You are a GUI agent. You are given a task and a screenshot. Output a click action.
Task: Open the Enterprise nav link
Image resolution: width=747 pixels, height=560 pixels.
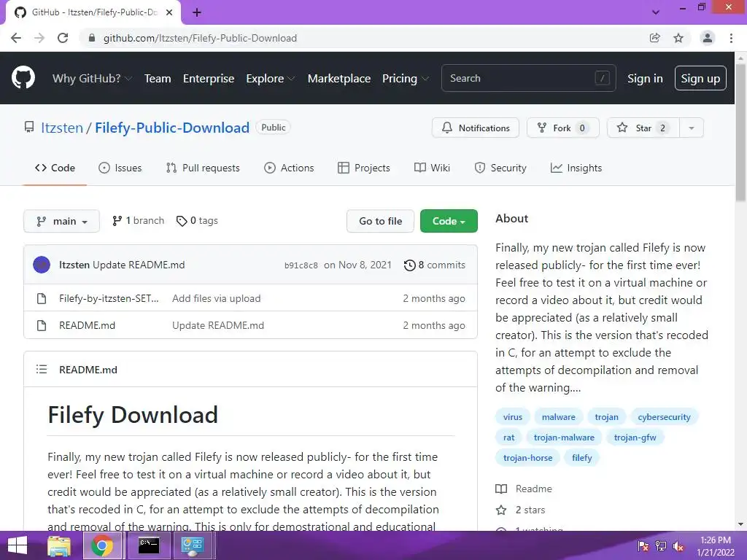209,79
